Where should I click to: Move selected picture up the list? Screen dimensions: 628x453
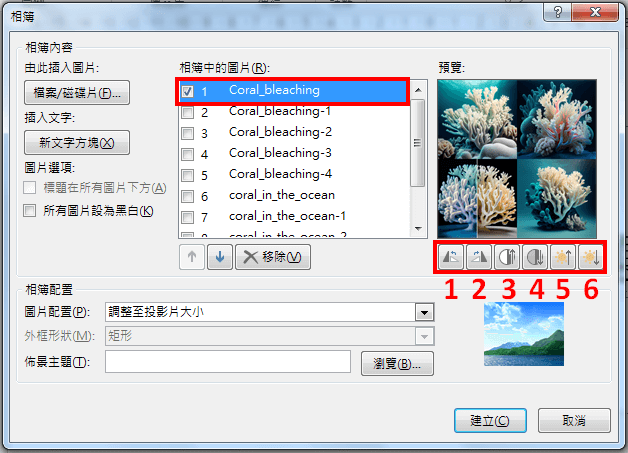(192, 257)
